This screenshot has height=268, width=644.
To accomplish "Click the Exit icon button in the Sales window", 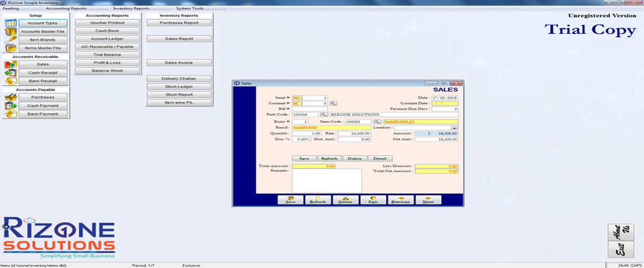I will [x=373, y=199].
